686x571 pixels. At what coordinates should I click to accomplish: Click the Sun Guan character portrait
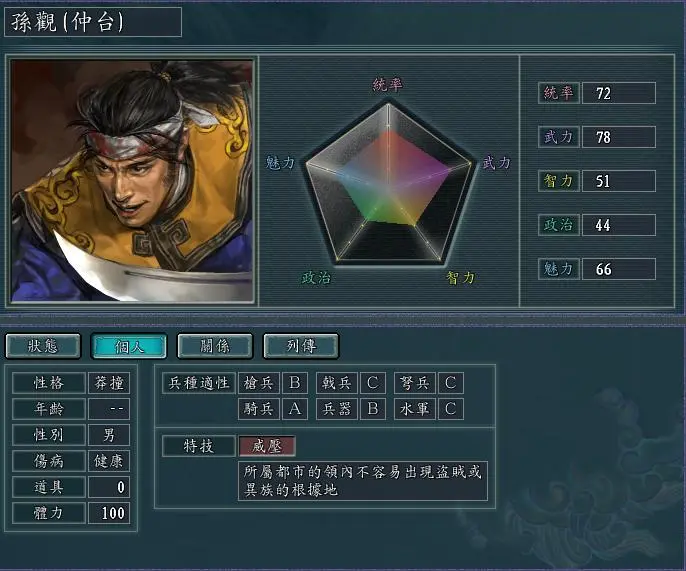[x=132, y=181]
